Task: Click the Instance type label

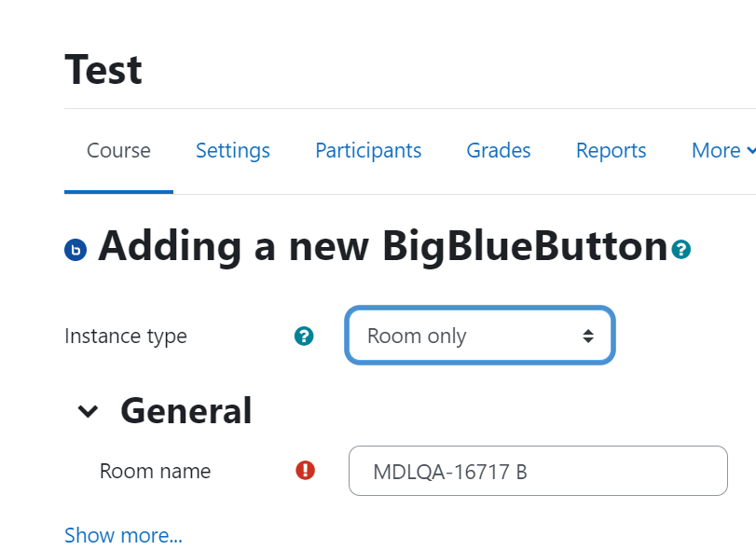Action: tap(126, 336)
